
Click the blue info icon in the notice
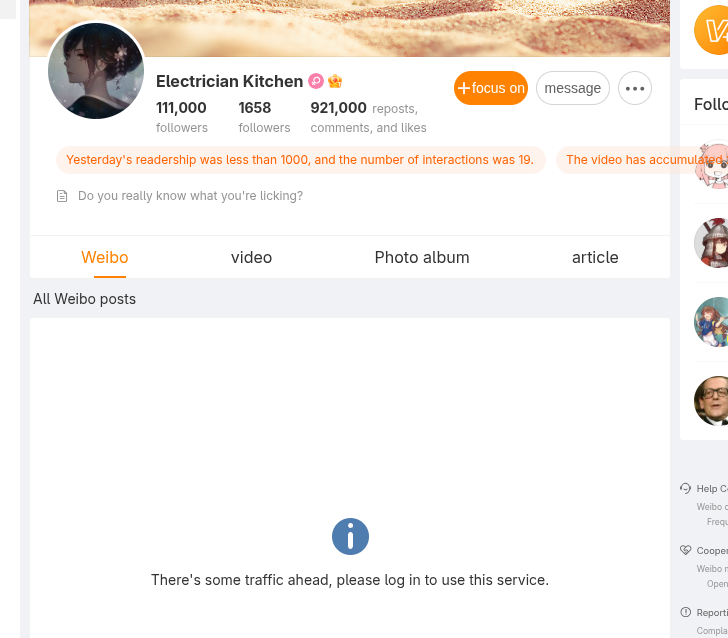coord(350,537)
